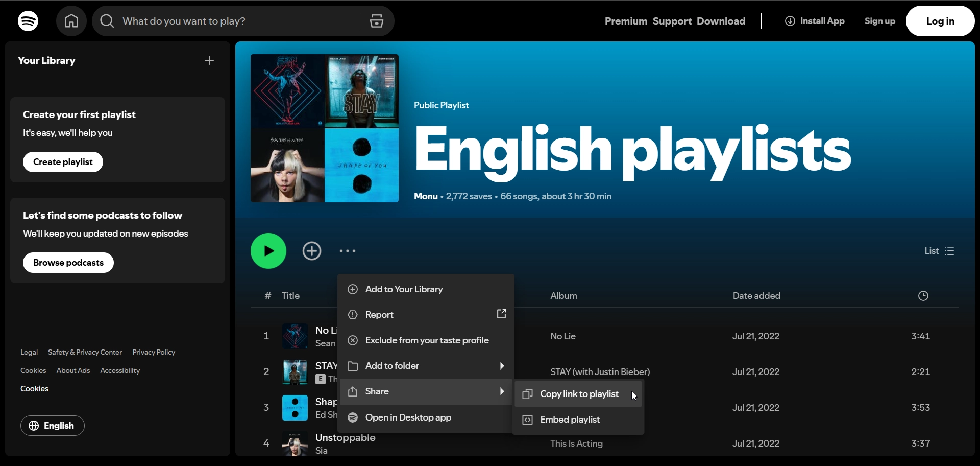Screen dimensions: 980x466
Task: Click the Spotify logo icon
Action: click(x=28, y=21)
